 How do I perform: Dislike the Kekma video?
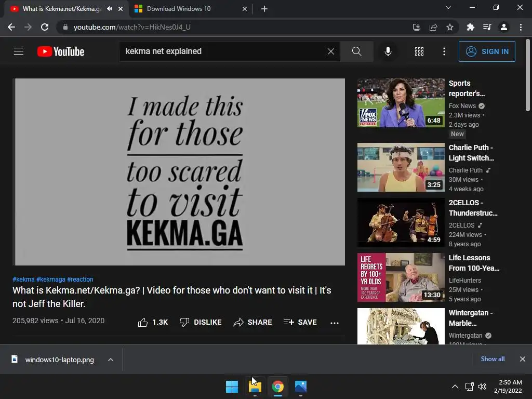(201, 322)
